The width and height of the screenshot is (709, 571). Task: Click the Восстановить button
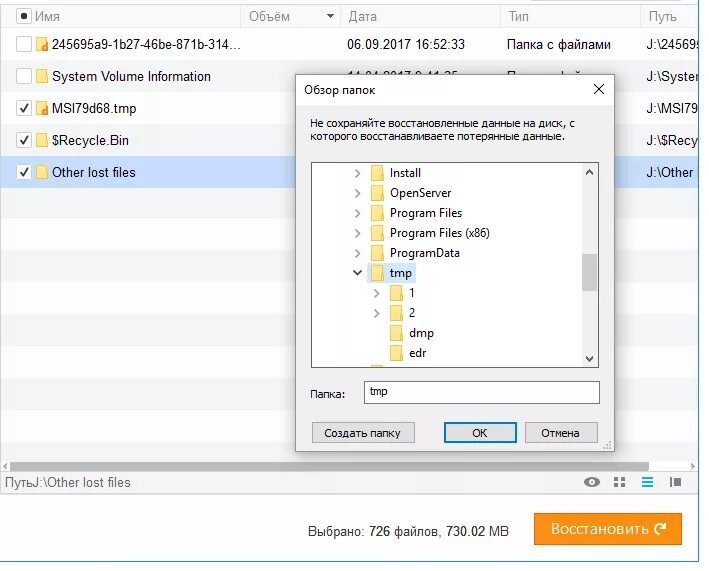[608, 529]
